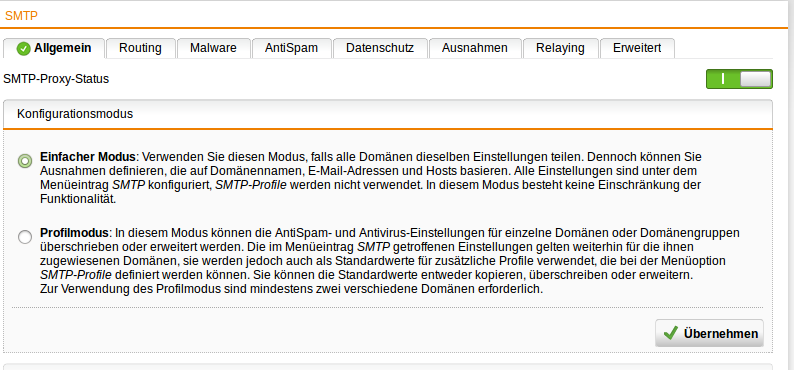Screen dimensions: 794x370
Task: Click the green checkmark icon beside Übernehmen
Action: (x=670, y=334)
